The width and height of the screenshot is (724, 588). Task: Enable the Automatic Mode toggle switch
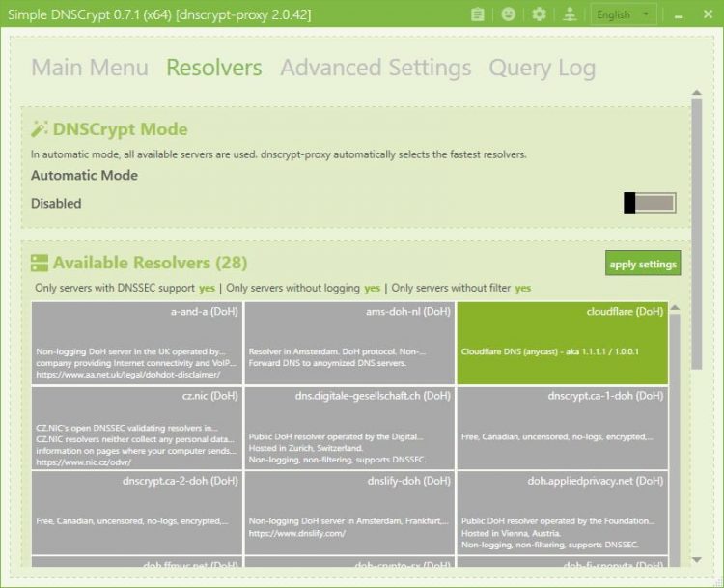650,203
